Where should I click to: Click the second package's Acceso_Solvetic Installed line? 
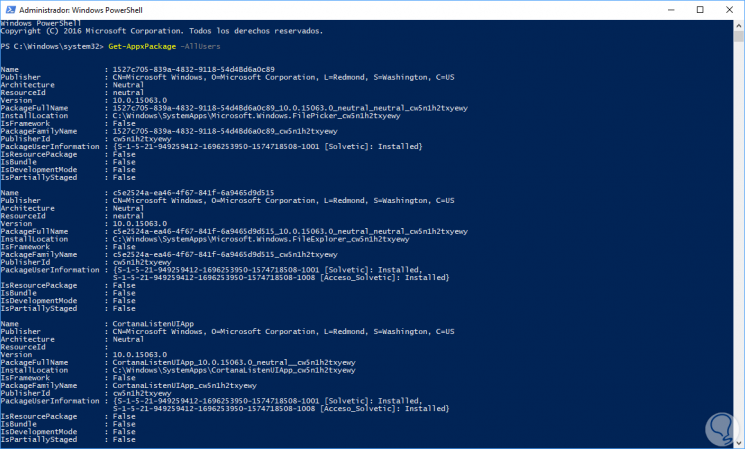(x=281, y=277)
